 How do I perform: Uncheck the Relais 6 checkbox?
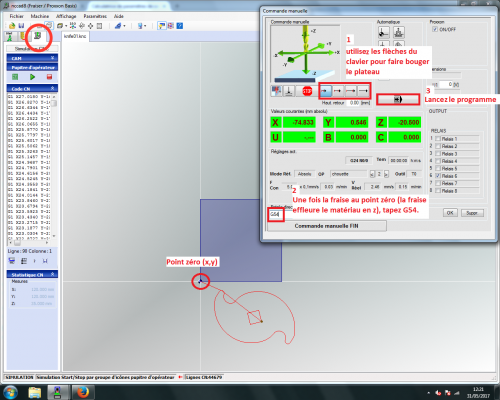pyautogui.click(x=438, y=176)
